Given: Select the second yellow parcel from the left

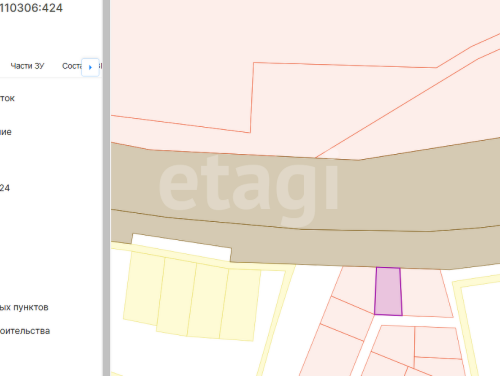Looking at the screenshot, I should [x=176, y=296].
